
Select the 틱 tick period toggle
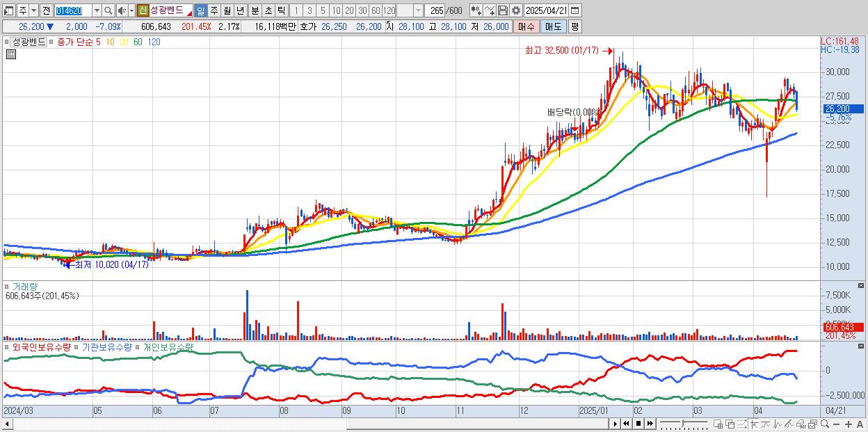pos(281,10)
